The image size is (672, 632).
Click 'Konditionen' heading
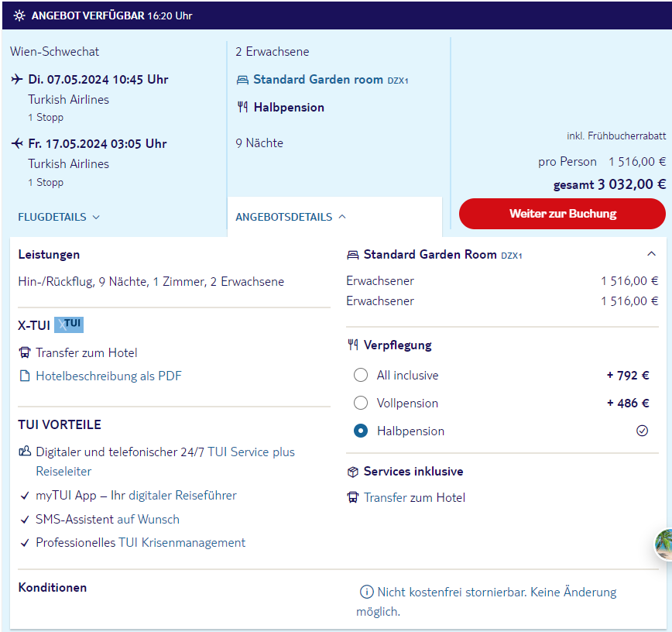[x=53, y=587]
